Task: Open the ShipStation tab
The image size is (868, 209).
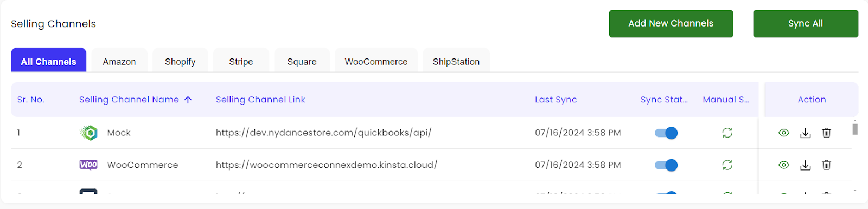Action: [x=456, y=61]
